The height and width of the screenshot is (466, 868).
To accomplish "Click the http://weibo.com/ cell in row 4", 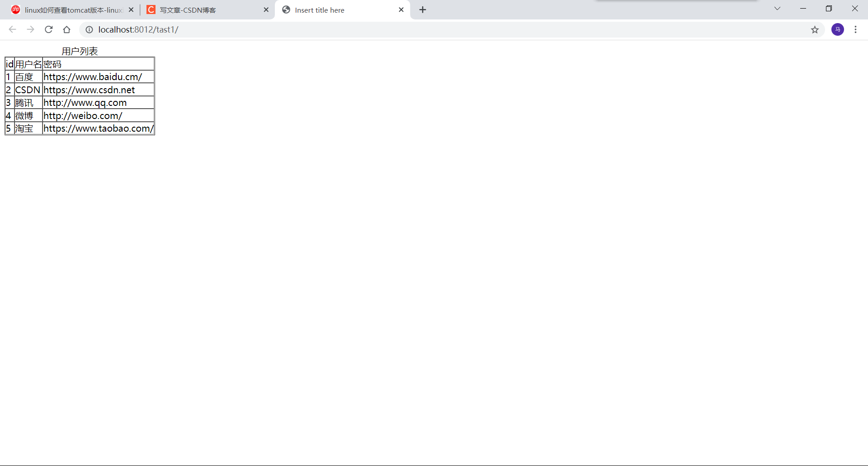I will (x=83, y=116).
